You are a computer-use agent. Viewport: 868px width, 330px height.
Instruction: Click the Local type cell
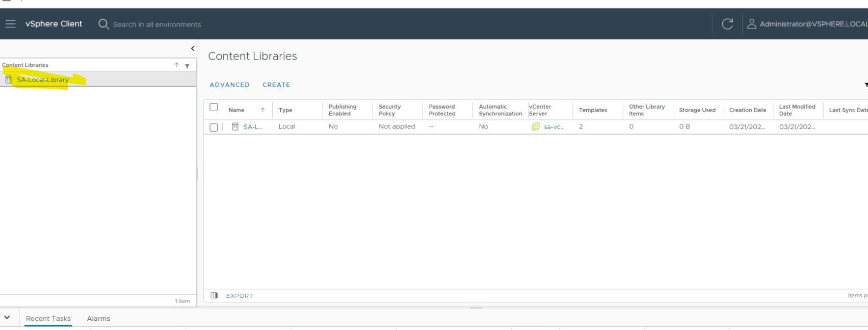[x=286, y=126]
